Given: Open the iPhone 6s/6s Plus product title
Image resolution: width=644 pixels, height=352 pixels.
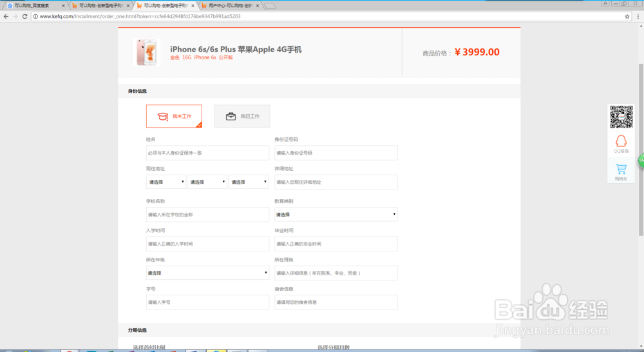Looking at the screenshot, I should pyautogui.click(x=236, y=50).
